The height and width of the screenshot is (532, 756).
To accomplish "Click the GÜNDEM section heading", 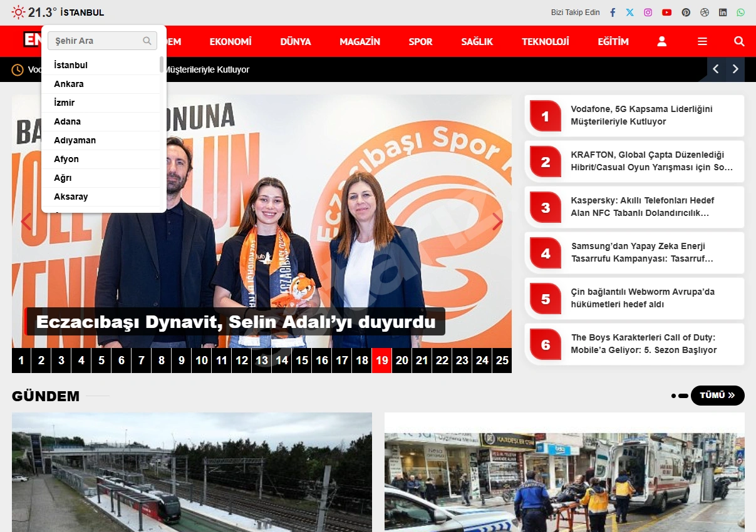I will point(46,396).
